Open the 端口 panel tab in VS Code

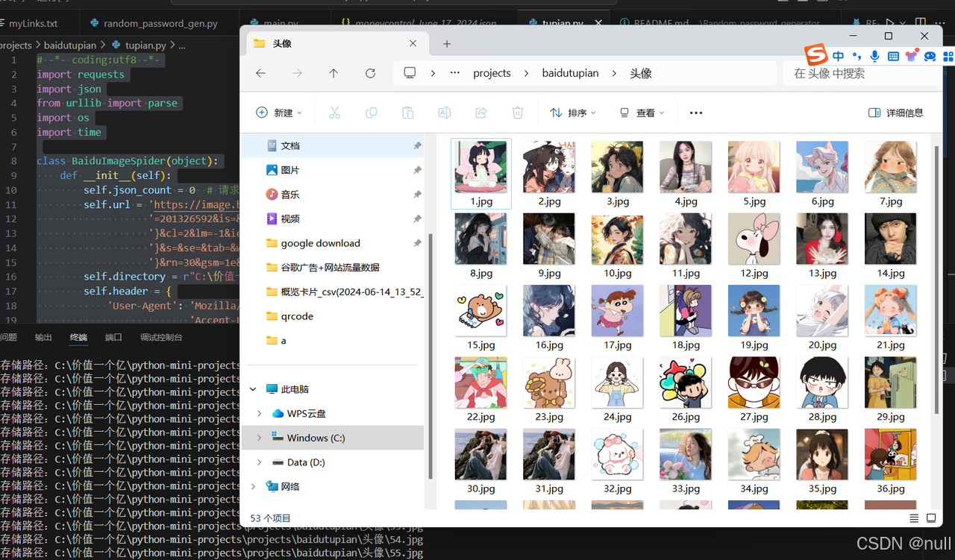pyautogui.click(x=113, y=337)
